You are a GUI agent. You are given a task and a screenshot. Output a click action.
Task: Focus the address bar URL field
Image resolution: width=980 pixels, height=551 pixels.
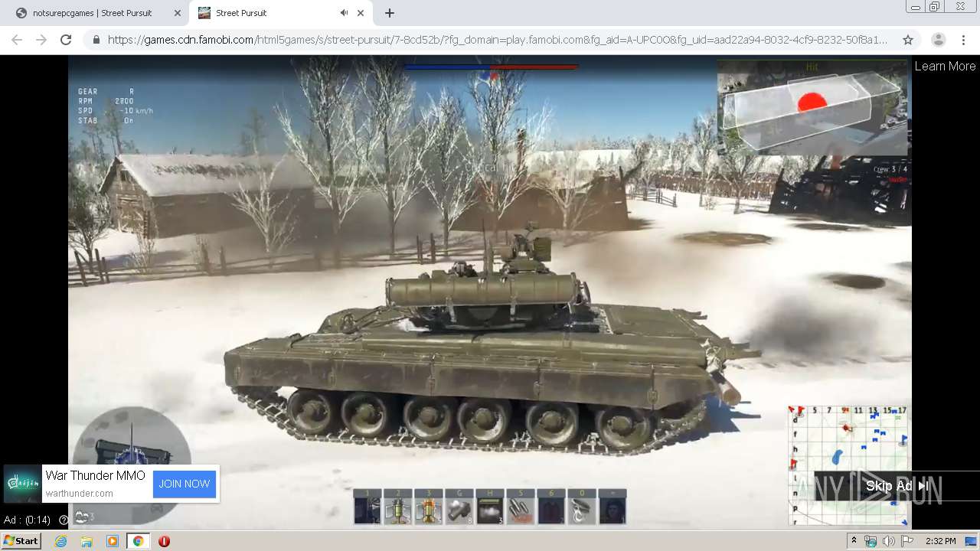[x=498, y=40]
